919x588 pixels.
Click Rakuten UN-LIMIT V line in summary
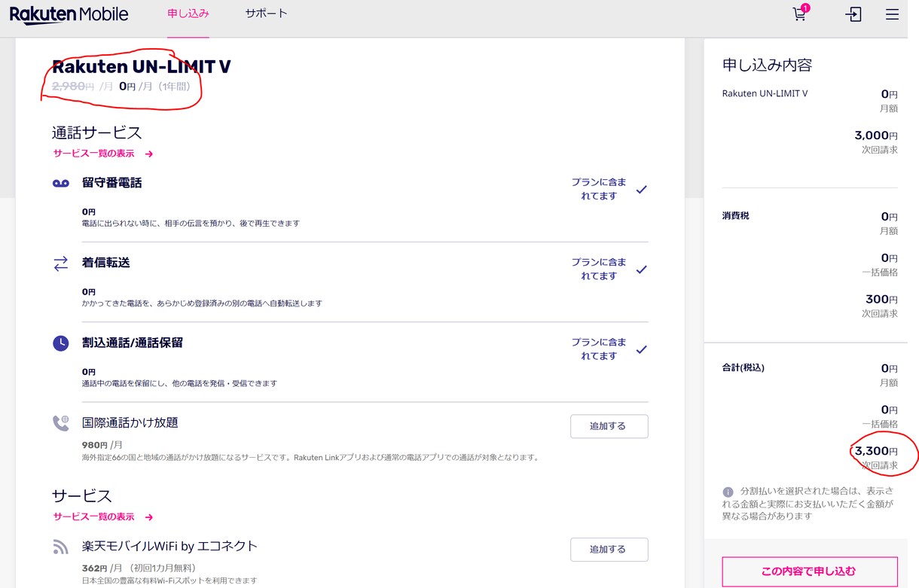click(765, 93)
